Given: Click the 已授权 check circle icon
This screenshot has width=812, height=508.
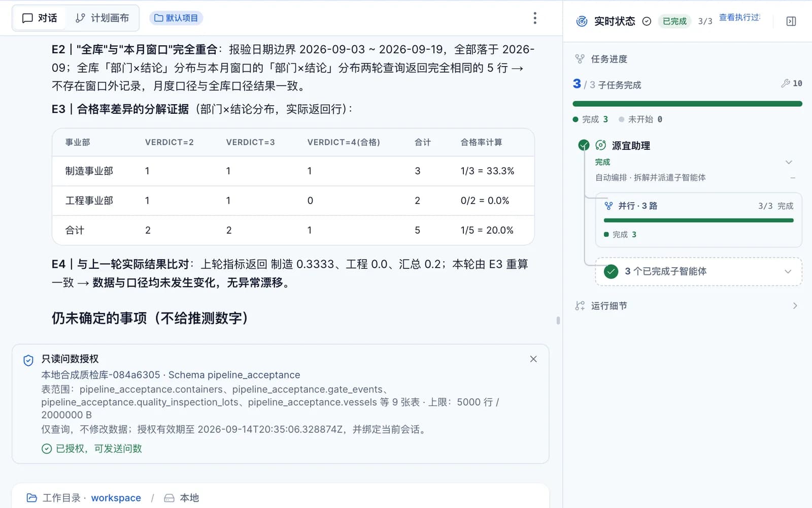Looking at the screenshot, I should pyautogui.click(x=47, y=449).
